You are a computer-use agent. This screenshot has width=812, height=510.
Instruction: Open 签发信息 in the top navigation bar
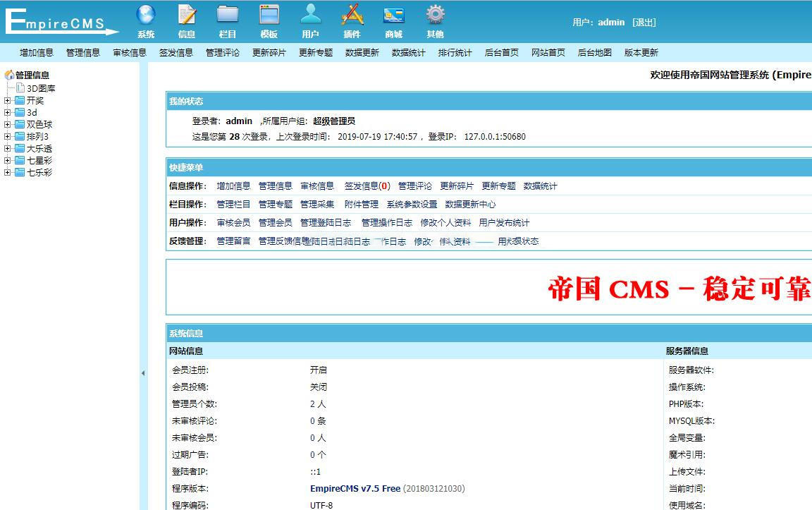[176, 52]
